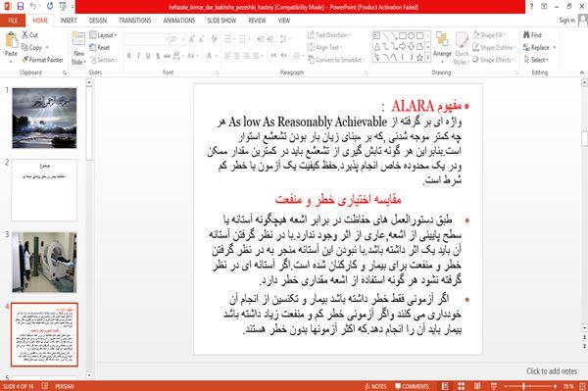Toggle Italic formatting
588x391 pixels.
[x=138, y=56]
